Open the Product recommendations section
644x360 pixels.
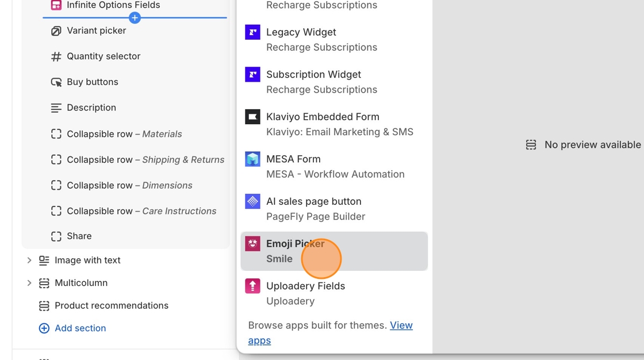coord(111,306)
